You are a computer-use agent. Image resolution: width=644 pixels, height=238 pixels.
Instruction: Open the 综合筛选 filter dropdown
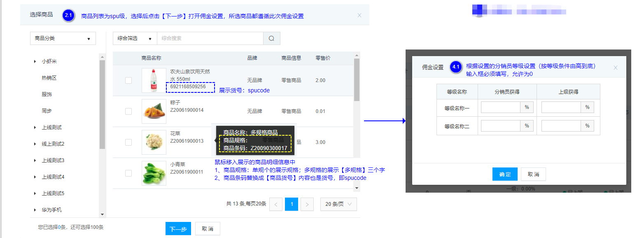pyautogui.click(x=135, y=38)
